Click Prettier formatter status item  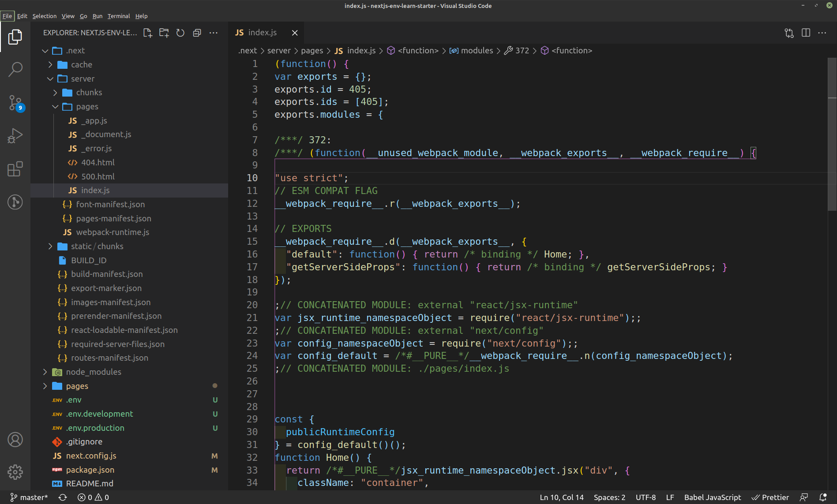pos(770,497)
